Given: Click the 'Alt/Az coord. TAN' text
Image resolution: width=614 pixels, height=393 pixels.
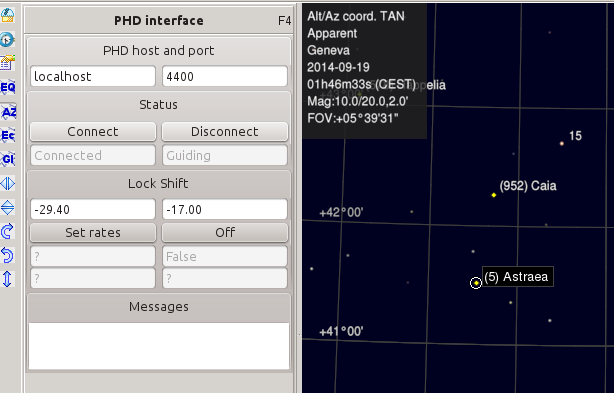Looking at the screenshot, I should coord(356,16).
